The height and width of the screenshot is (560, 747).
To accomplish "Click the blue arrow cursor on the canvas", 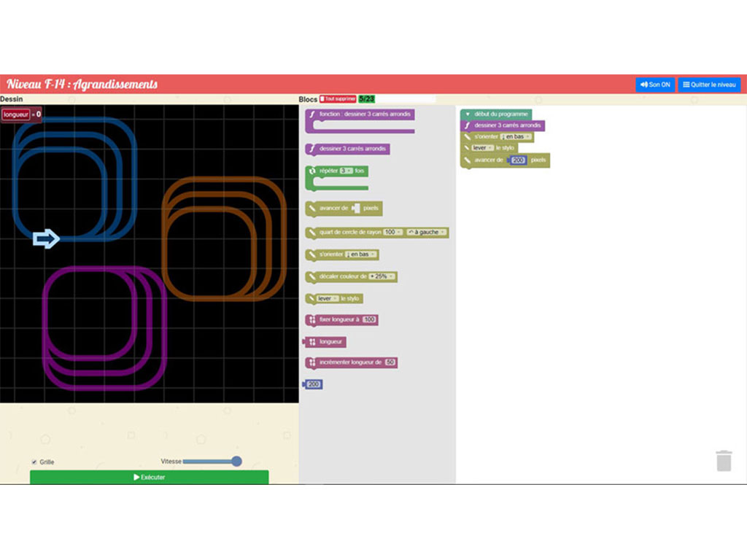I will coord(46,238).
